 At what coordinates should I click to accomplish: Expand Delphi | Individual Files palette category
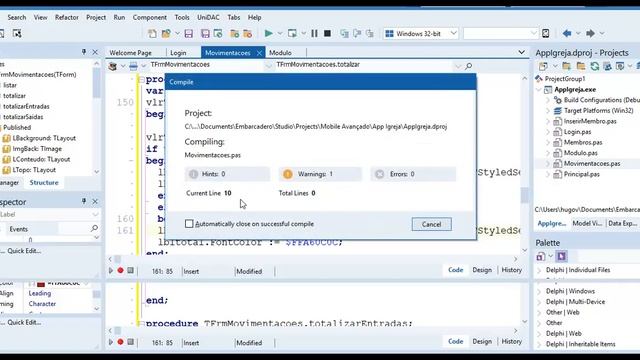click(x=539, y=270)
